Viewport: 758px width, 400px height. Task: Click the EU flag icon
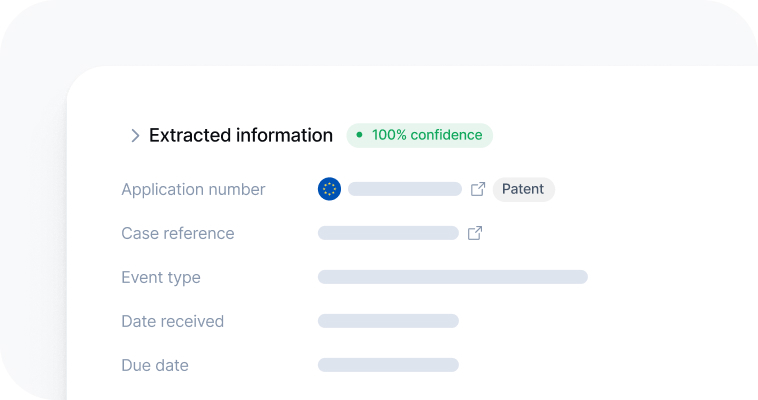(329, 189)
